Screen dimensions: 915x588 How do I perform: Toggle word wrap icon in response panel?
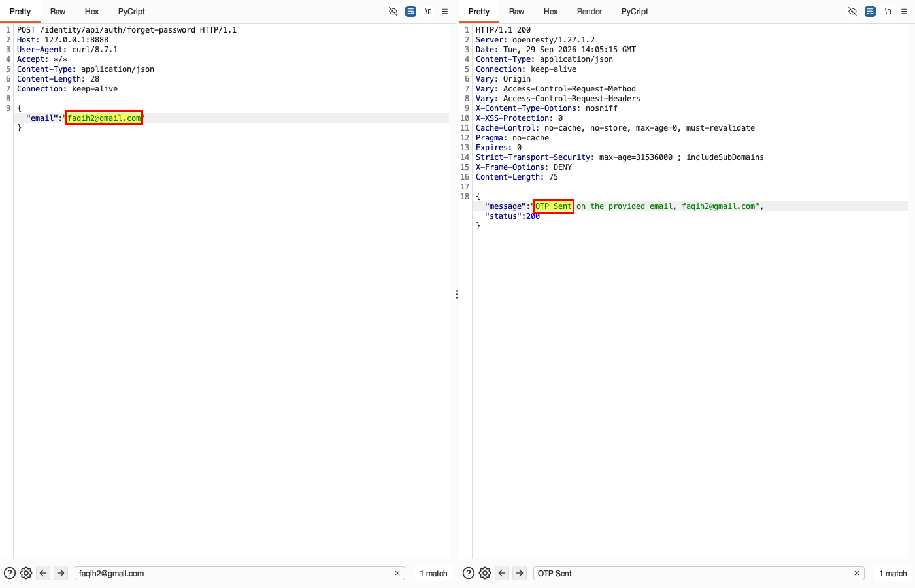(x=870, y=12)
